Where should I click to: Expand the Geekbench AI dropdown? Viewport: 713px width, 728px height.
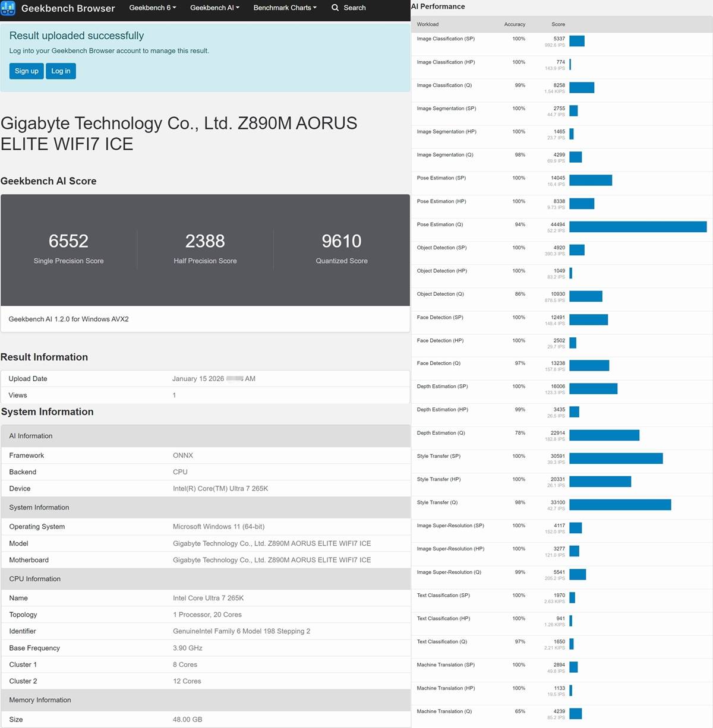[x=214, y=8]
